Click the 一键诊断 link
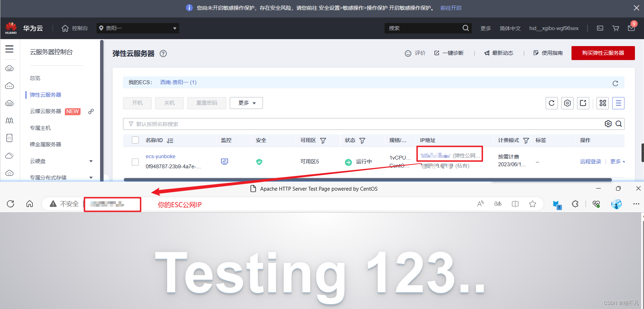Image resolution: width=644 pixels, height=309 pixels. pyautogui.click(x=449, y=53)
